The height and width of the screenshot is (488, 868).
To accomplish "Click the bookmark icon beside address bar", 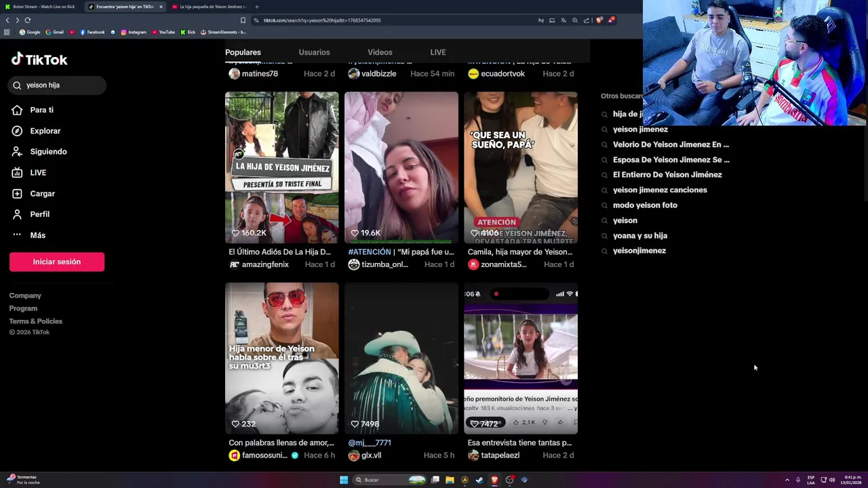I will 243,20.
